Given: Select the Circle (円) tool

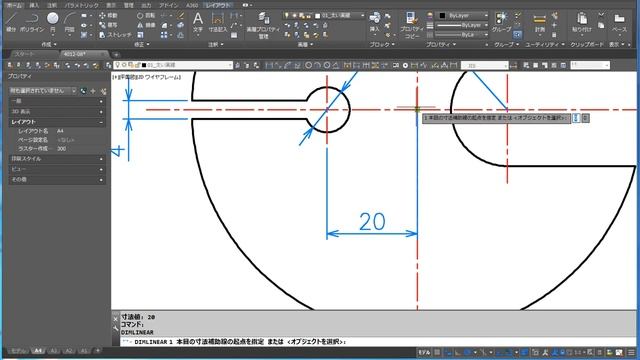Looking at the screenshot, I should (53, 22).
